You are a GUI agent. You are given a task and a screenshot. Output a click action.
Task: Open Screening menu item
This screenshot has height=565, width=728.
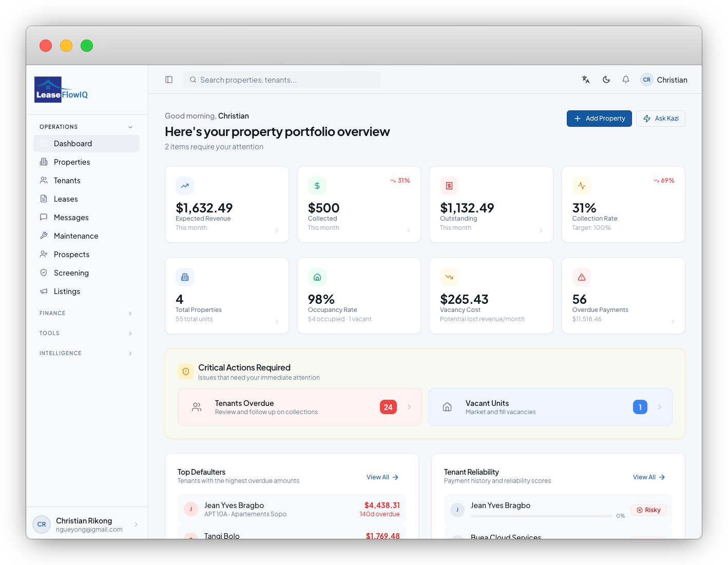(86, 273)
